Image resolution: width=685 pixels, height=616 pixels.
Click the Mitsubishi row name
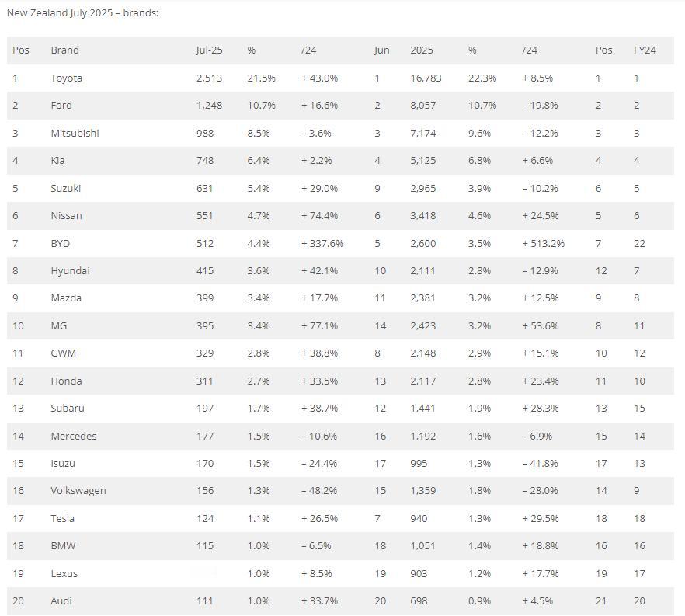[x=75, y=134]
